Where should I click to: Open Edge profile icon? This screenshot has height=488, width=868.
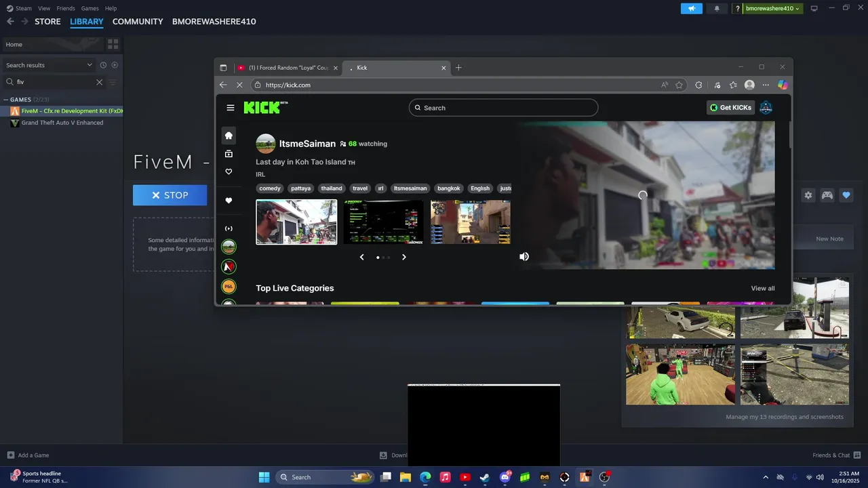[749, 85]
